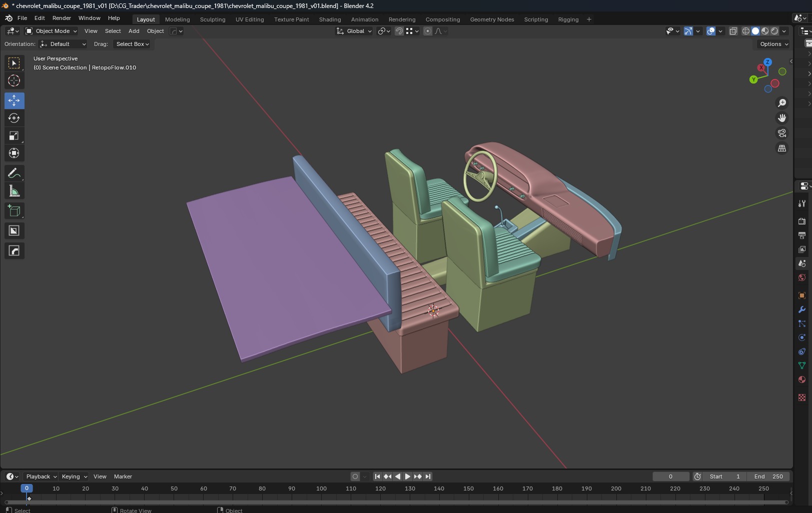Open the Object Mode dropdown

coord(52,31)
